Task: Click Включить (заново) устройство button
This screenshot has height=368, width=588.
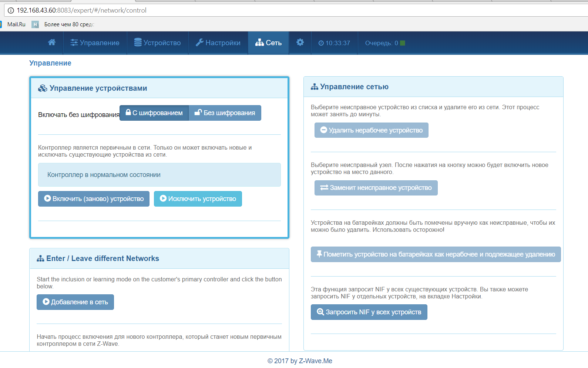Action: 94,199
